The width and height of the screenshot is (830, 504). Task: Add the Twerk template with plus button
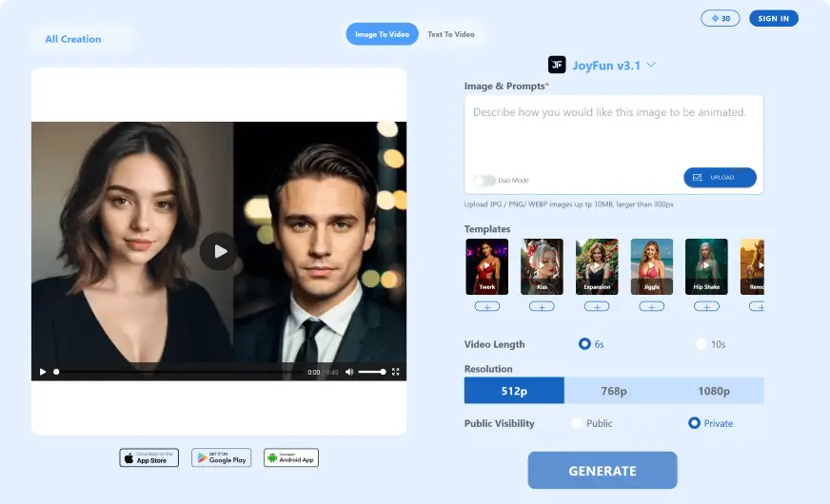pyautogui.click(x=486, y=306)
